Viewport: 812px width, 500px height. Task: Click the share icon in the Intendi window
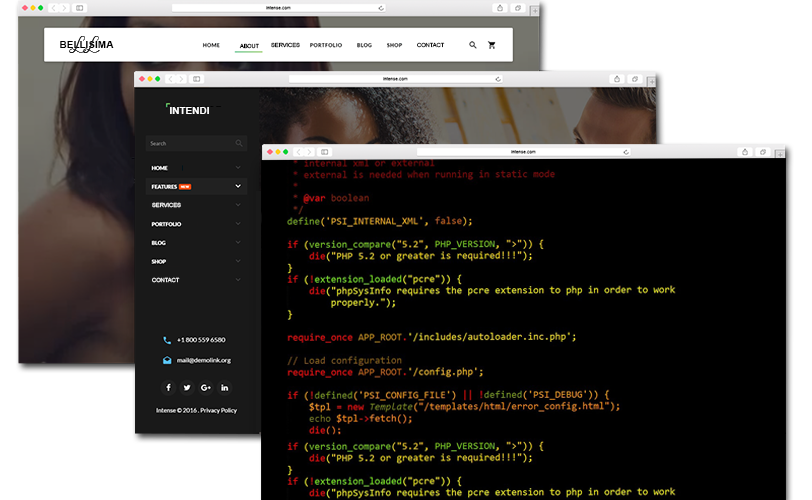617,79
